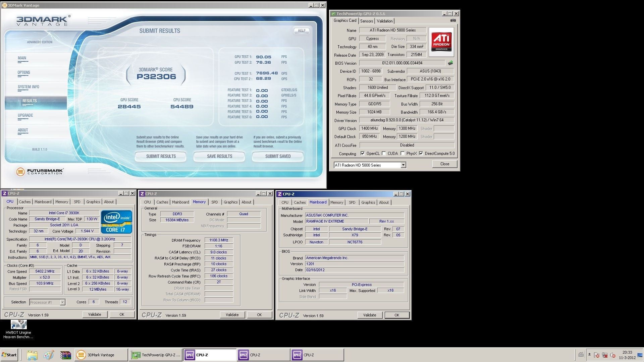
Task: Switch to GPU-Z Sensors tab
Action: coord(366,21)
